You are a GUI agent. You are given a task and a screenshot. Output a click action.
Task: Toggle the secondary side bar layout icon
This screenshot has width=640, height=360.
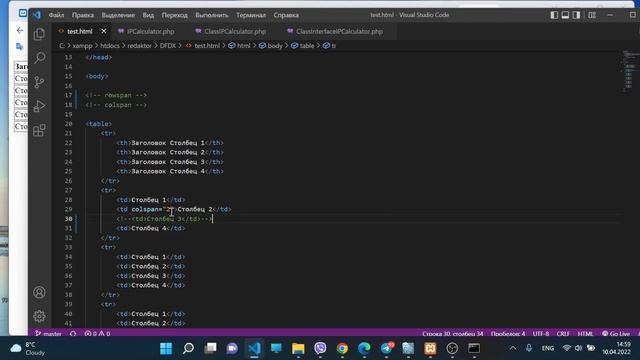576,15
